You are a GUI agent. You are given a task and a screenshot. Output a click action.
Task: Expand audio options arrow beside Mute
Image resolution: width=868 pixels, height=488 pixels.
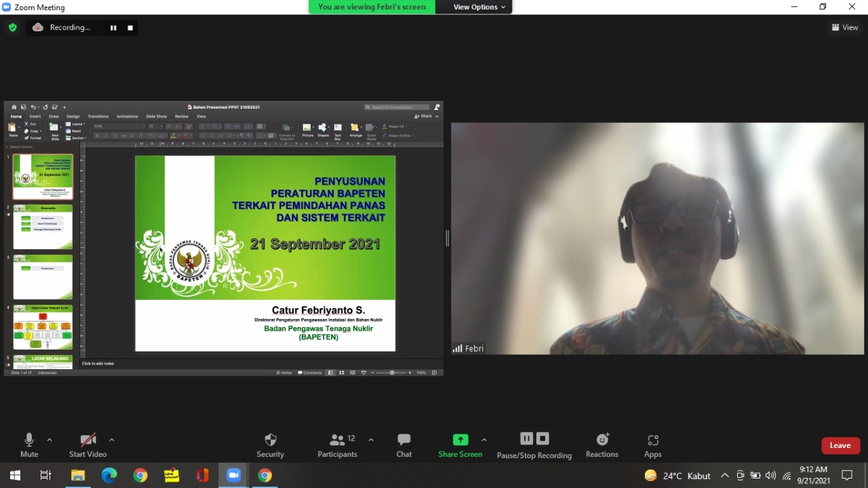[50, 440]
